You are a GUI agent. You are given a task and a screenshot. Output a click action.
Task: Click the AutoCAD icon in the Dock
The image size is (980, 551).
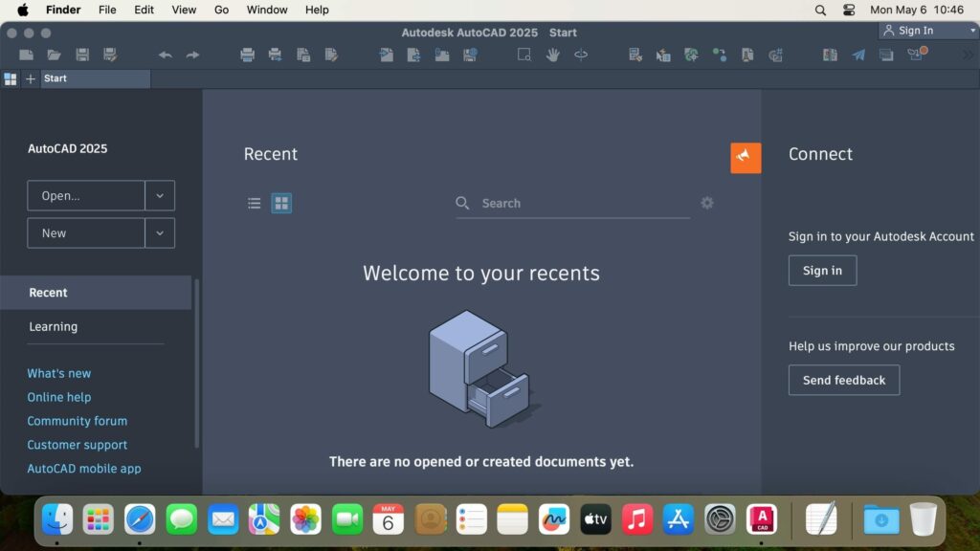(761, 519)
